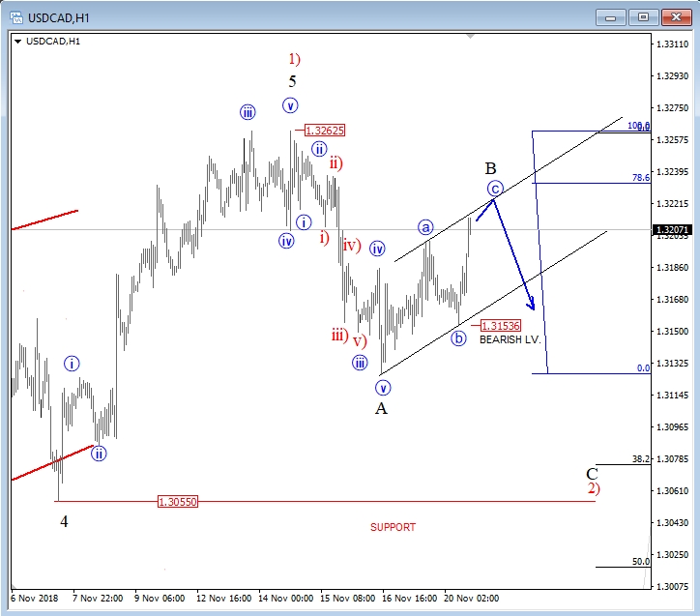Click the red 1) wave label
Screen dimensions: 700x616
coord(294,58)
